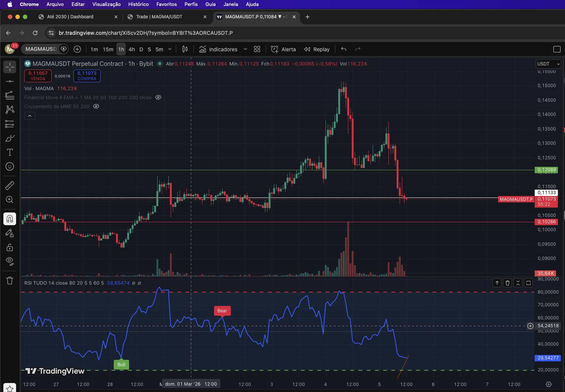The width and height of the screenshot is (565, 392).
Task: Click the browser address bar URL
Action: 146,33
